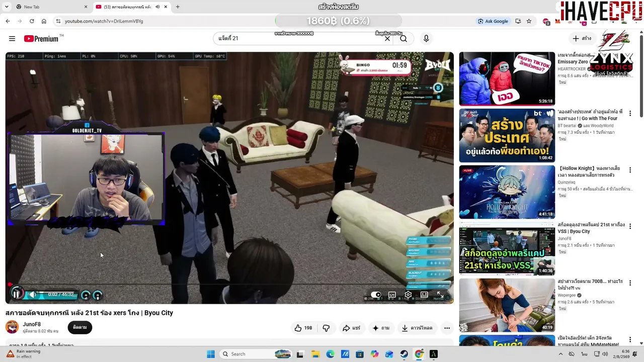Go back to the previous page
Screen dimensions: 644x362
tap(8, 21)
